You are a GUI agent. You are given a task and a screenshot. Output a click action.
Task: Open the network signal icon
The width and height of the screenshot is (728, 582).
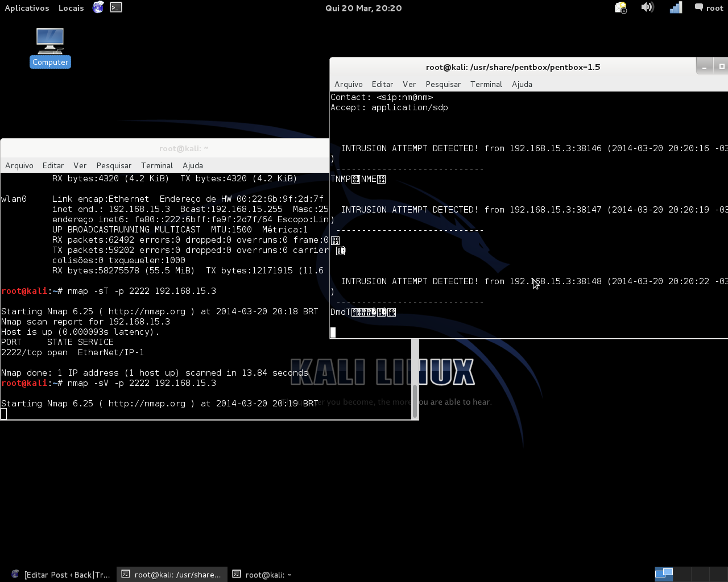coord(676,7)
